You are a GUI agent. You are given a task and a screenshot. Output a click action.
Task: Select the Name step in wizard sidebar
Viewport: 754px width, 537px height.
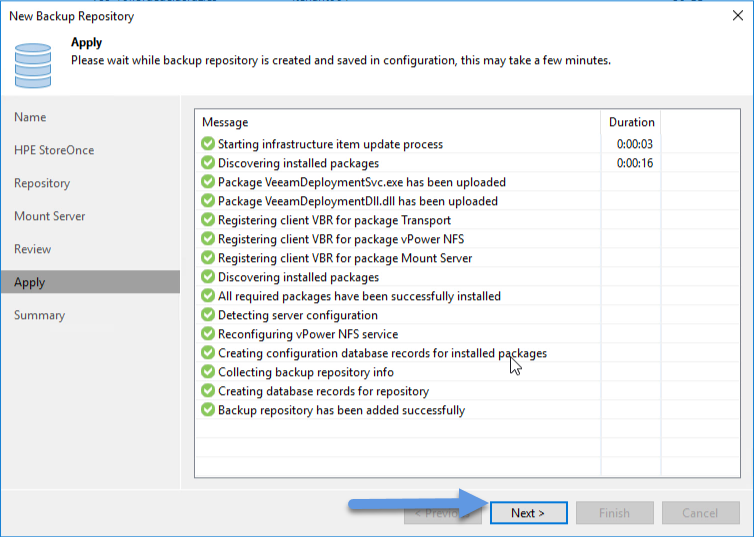point(30,117)
